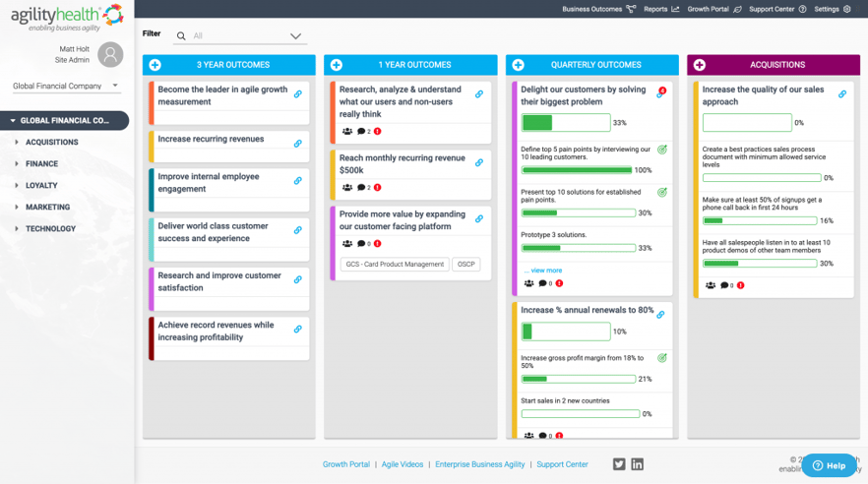Screen dimensions: 868x484
Task: Click plus icon on Quarterly Outcomes header
Action: (x=518, y=65)
